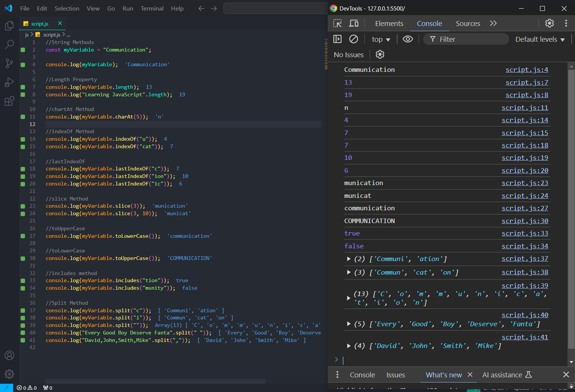
Task: Open the Go menu
Action: coord(111,9)
